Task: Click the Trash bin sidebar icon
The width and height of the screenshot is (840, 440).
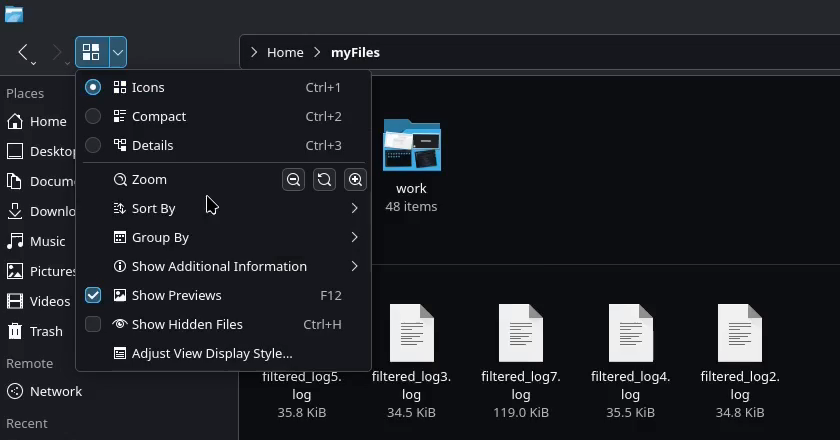Action: [x=15, y=331]
